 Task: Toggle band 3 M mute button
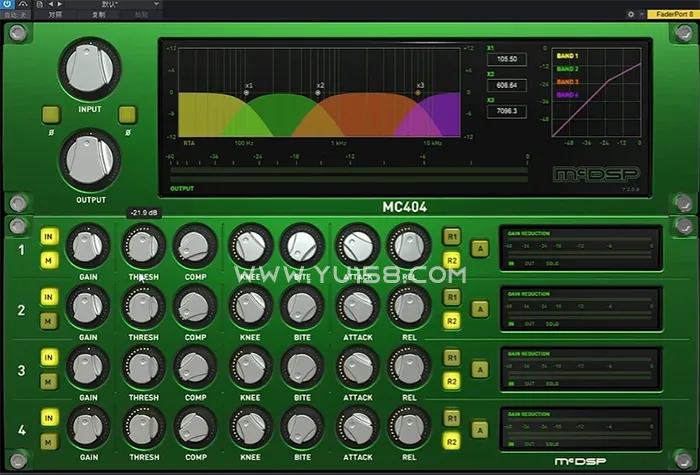coord(49,382)
